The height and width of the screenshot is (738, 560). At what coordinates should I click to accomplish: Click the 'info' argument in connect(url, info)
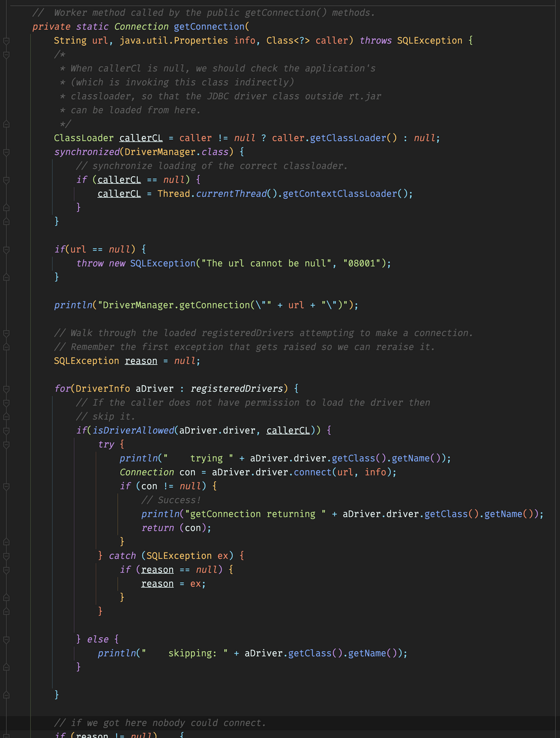pyautogui.click(x=376, y=473)
